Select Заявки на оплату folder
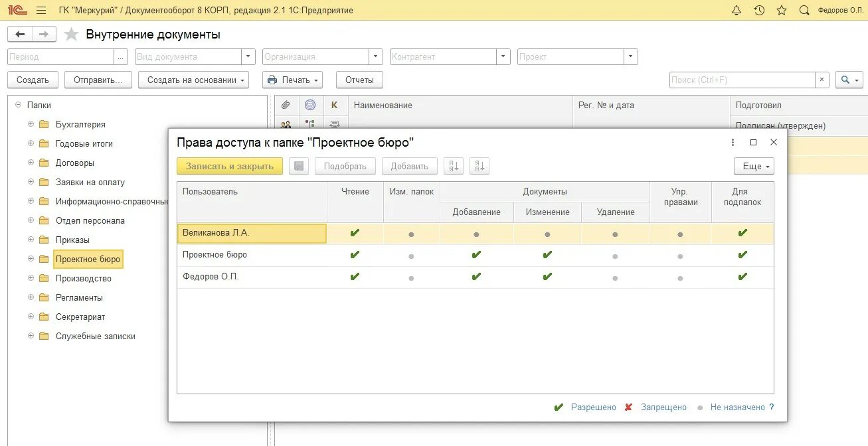This screenshot has width=868, height=446. [x=90, y=182]
